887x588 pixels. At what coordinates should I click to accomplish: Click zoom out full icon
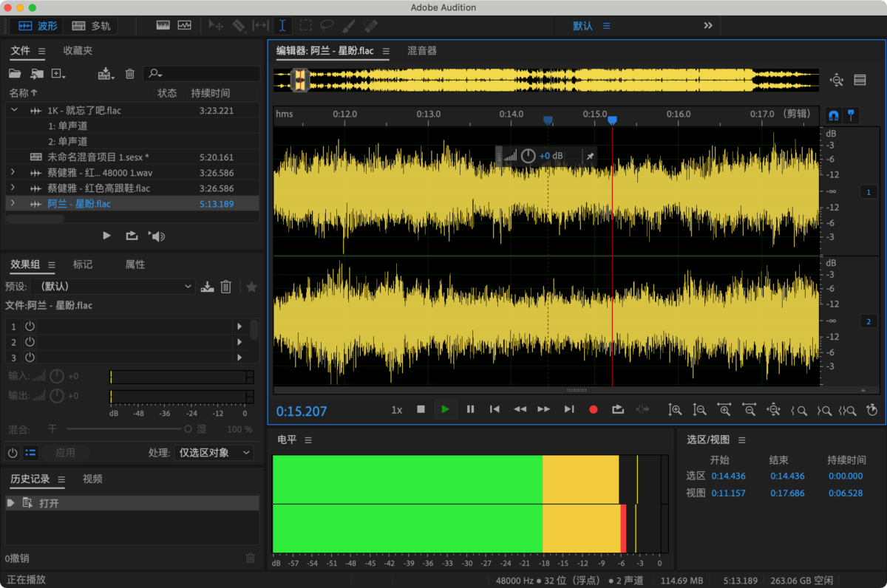(x=774, y=409)
